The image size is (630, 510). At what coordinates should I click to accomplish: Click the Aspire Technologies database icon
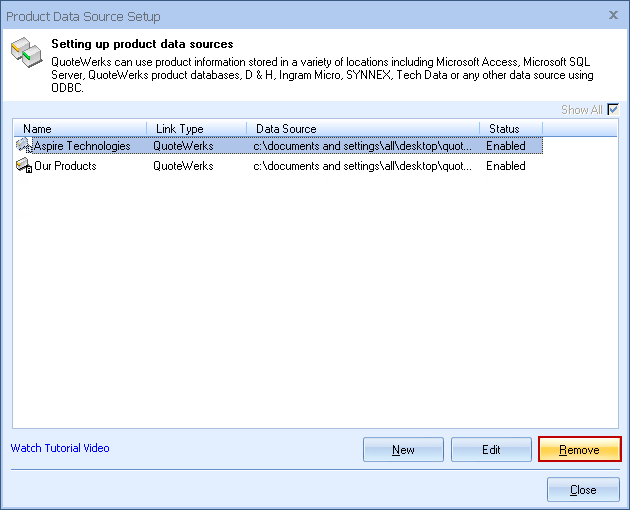point(24,146)
